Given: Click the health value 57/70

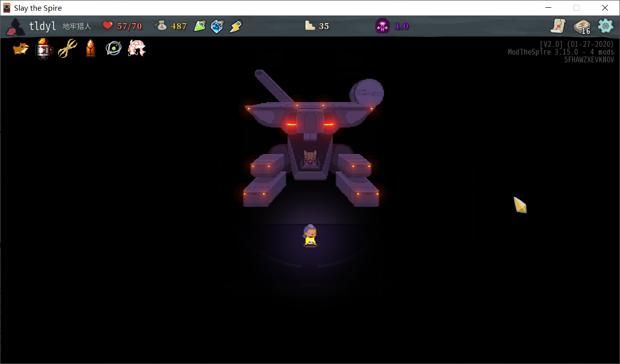Looking at the screenshot, I should [130, 26].
